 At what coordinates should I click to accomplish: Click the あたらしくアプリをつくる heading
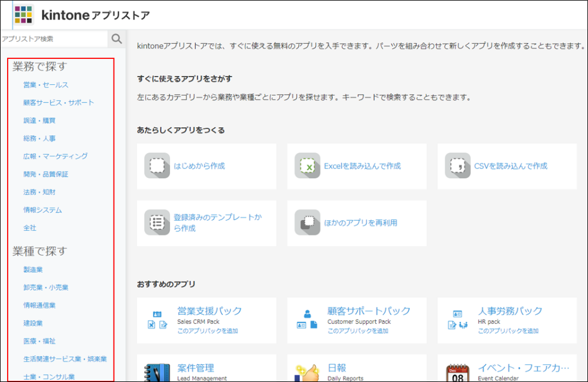181,130
